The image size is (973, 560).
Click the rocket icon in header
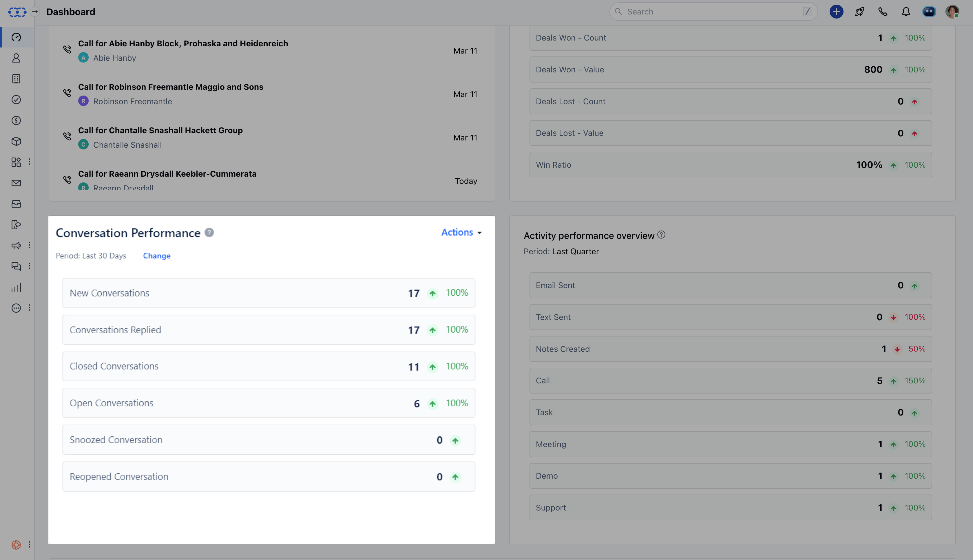click(859, 12)
